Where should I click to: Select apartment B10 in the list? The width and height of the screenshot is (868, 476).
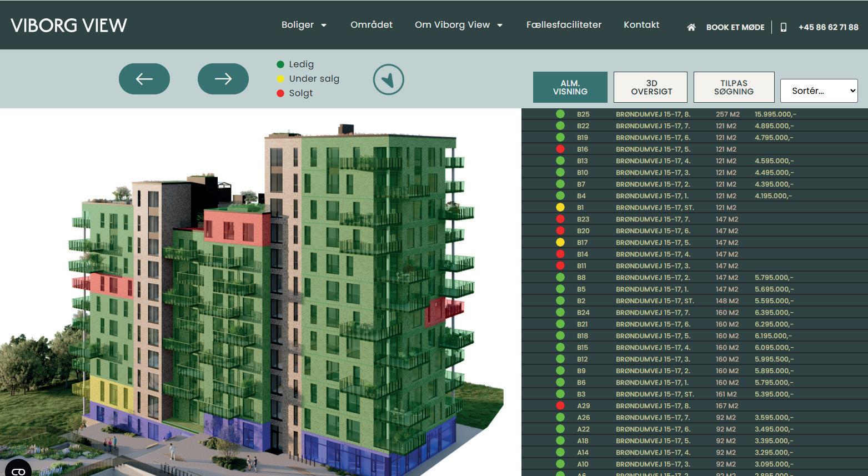coord(695,172)
